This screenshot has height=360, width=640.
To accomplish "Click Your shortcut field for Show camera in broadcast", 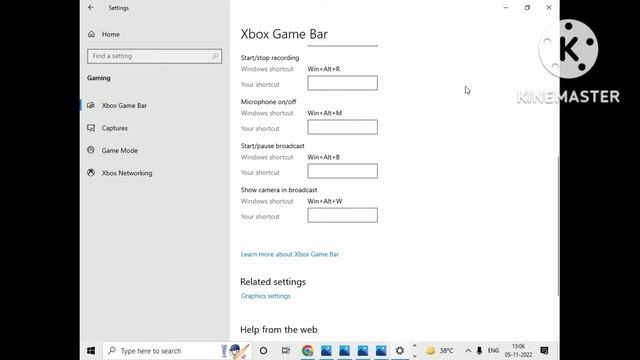I will click(342, 215).
